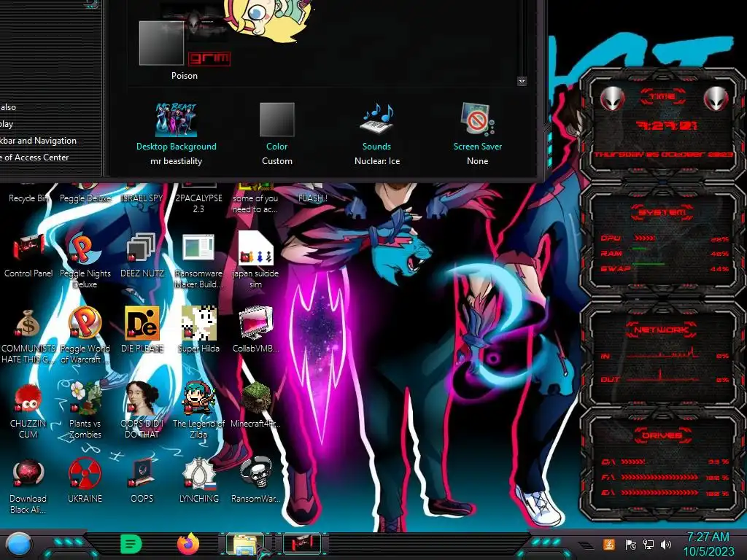The width and height of the screenshot is (747, 560).
Task: Click the TIME gadget header
Action: [x=662, y=97]
